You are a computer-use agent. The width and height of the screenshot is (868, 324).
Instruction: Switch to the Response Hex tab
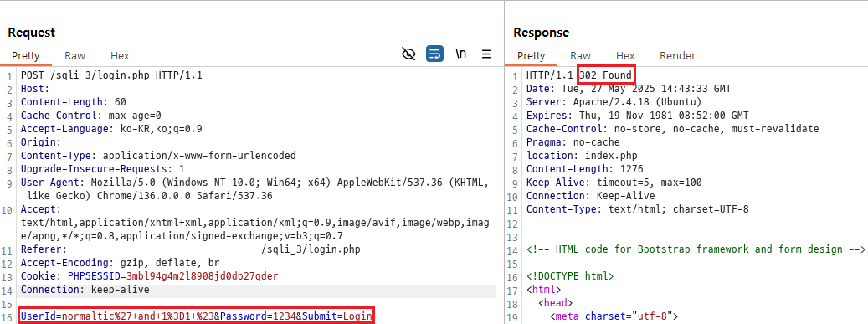click(x=625, y=55)
